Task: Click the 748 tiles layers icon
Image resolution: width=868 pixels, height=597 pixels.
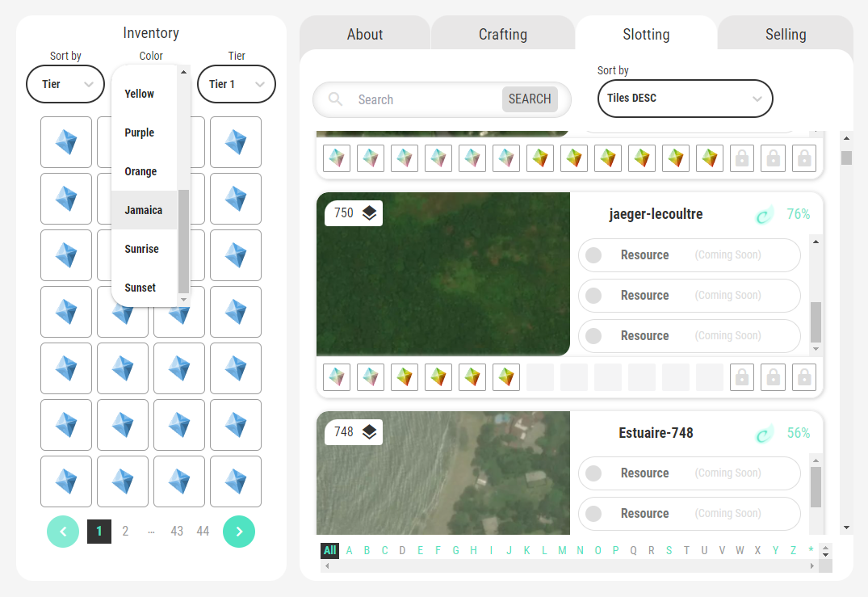Action: [369, 432]
